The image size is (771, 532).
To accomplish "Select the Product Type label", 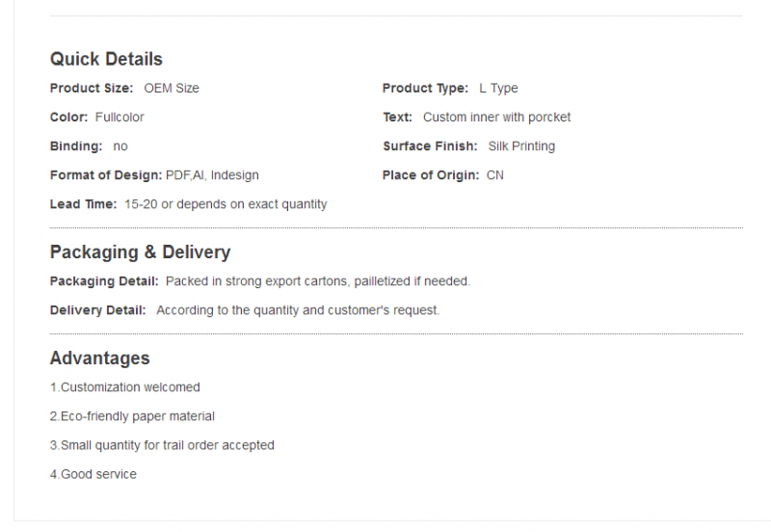I will (425, 88).
